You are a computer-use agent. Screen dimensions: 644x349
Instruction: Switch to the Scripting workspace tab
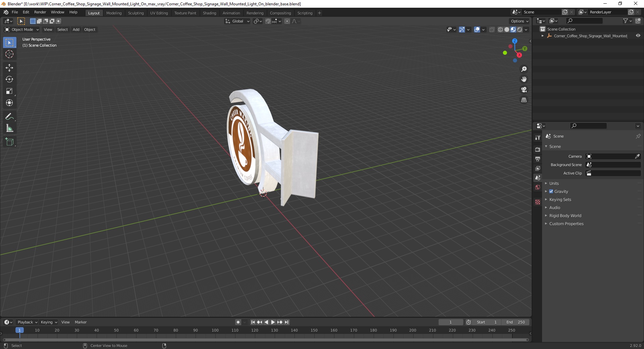point(305,13)
